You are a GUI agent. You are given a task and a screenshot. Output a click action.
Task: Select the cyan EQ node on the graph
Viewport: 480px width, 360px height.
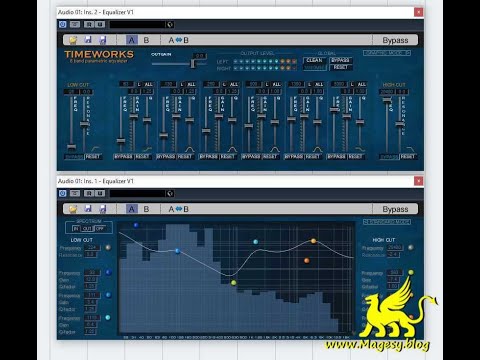point(256,242)
